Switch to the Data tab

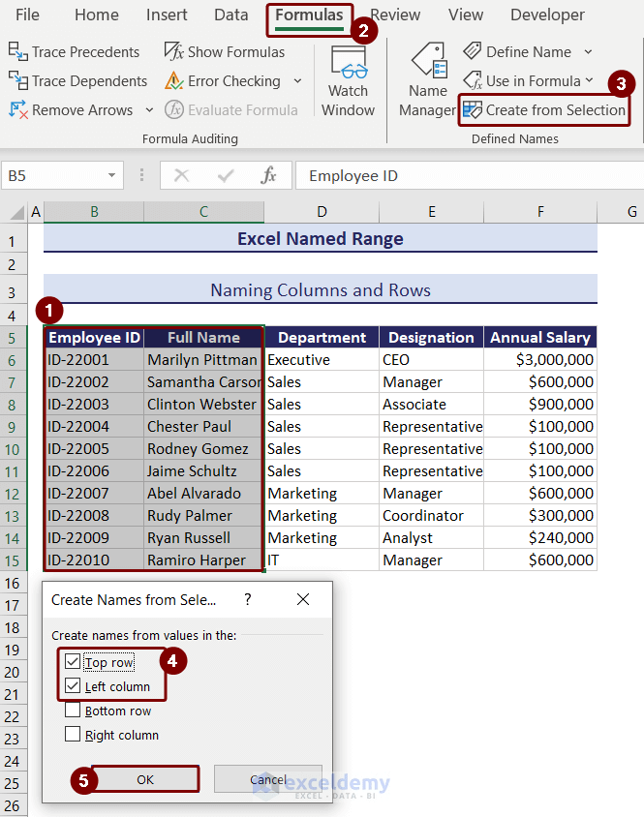(x=231, y=15)
